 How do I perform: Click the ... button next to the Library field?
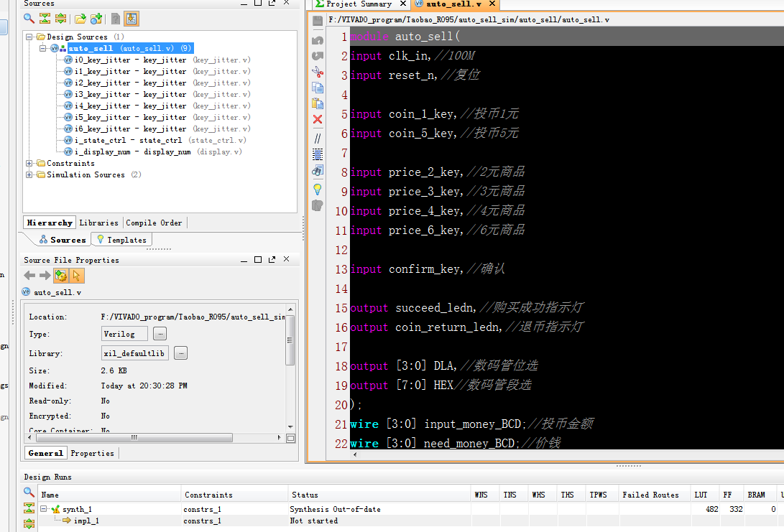(x=180, y=353)
